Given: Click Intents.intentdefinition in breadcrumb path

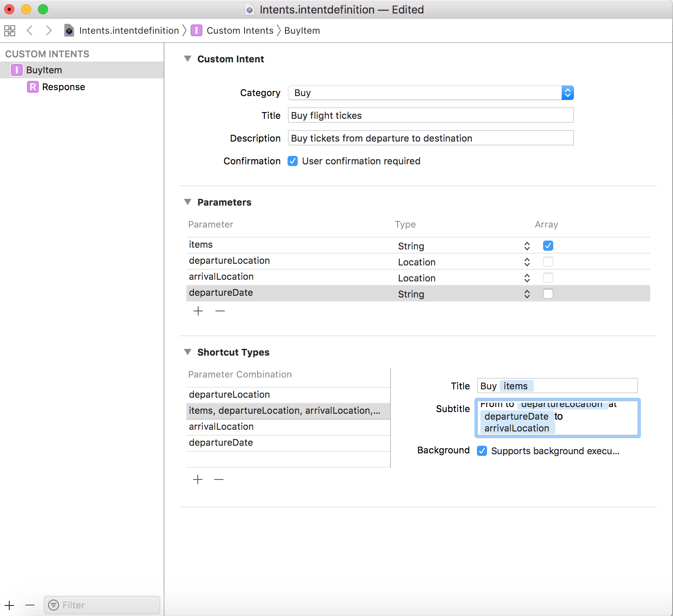Looking at the screenshot, I should coord(129,30).
